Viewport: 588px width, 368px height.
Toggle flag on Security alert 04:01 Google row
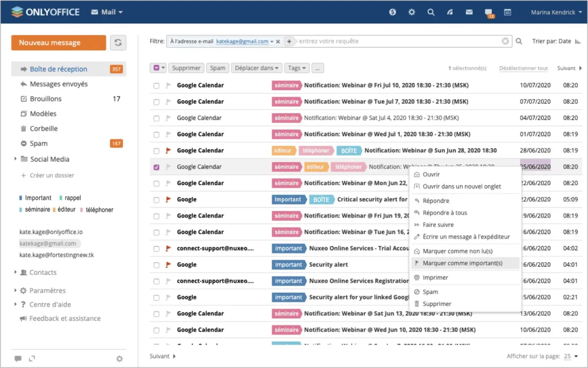coord(168,265)
